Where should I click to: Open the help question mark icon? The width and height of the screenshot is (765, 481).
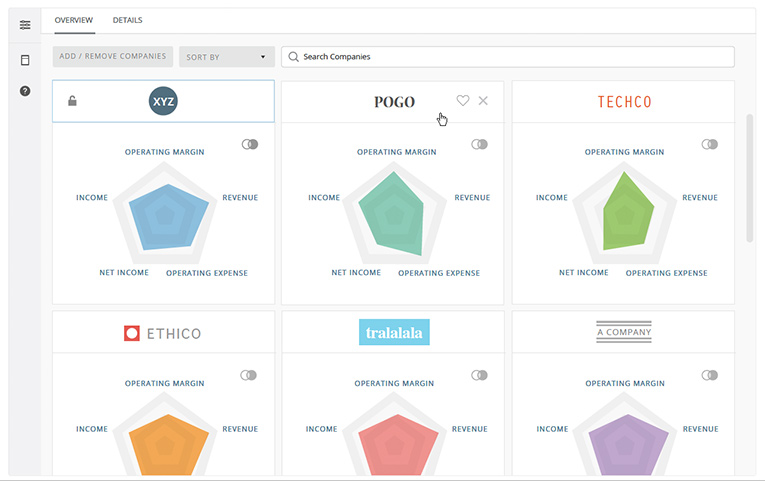click(25, 91)
